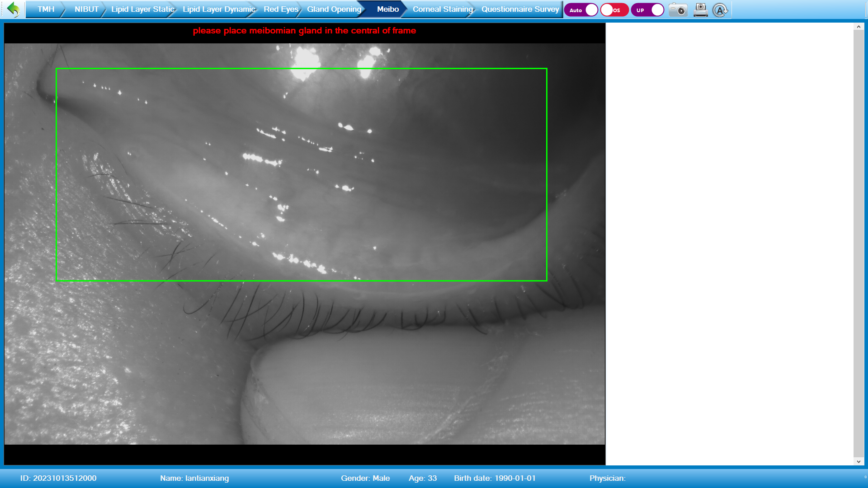Switch to the Corneal Staining tab
868x488 pixels.
[x=443, y=9]
